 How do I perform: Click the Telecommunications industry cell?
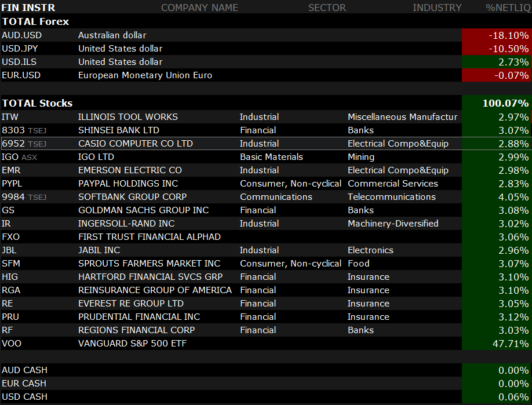[392, 197]
